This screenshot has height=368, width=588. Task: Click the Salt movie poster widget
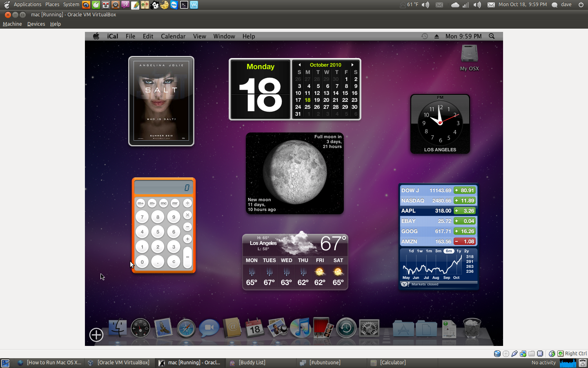coord(161,101)
